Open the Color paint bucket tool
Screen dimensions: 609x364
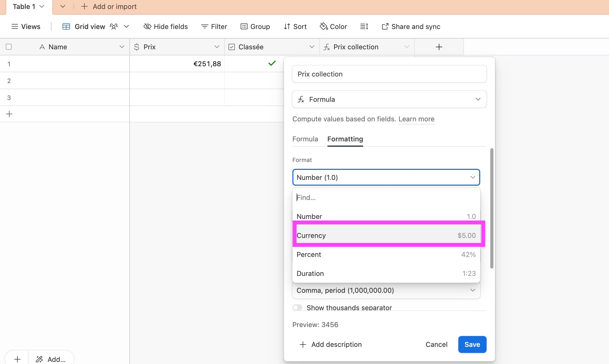click(333, 27)
